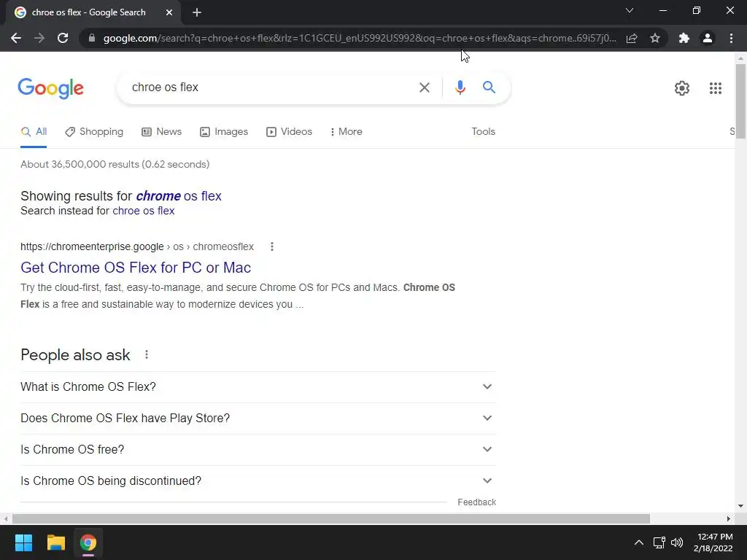Click the voice search microphone icon
Screen dimensions: 747x560
pyautogui.click(x=460, y=87)
